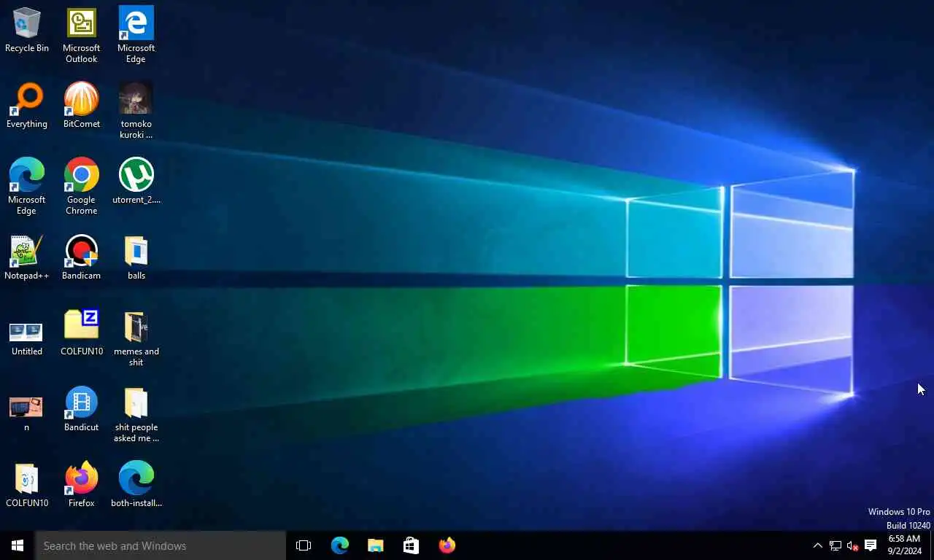Open the network status tray icon
This screenshot has width=934, height=560.
pos(835,545)
